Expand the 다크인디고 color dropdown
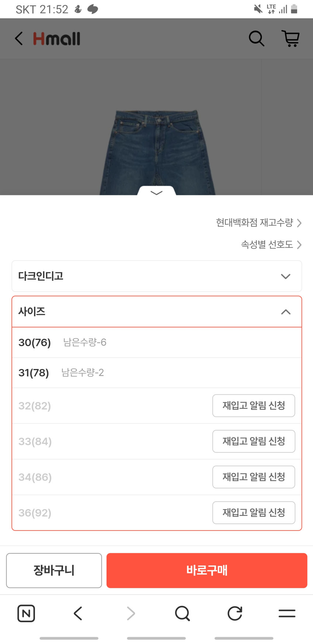313x644 pixels. (157, 276)
